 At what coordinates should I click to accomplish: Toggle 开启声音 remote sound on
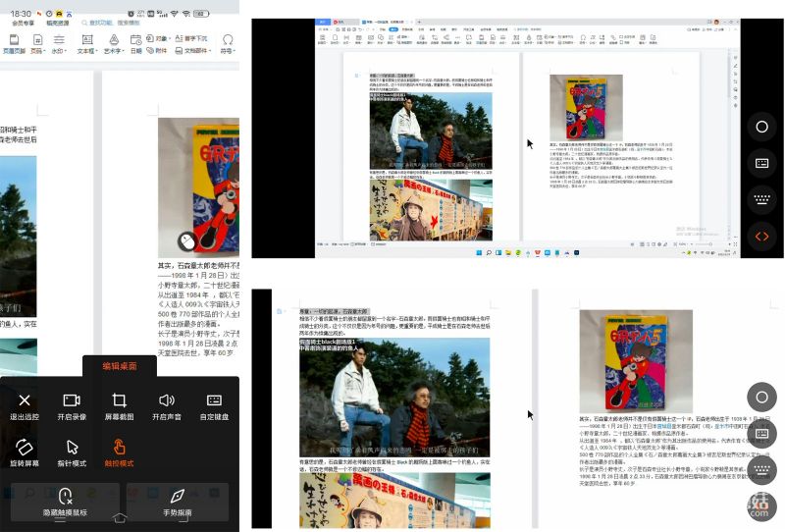click(167, 406)
